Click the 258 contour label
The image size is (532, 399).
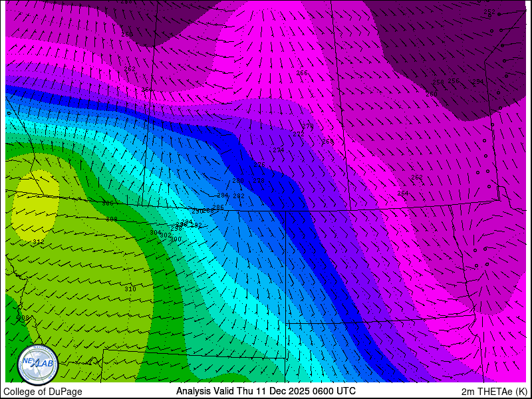coord(438,82)
